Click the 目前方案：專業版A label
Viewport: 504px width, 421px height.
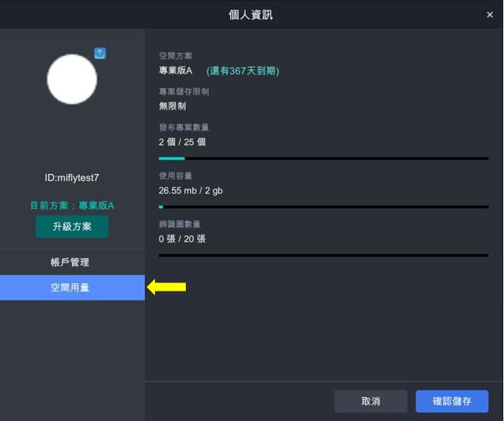(72, 206)
